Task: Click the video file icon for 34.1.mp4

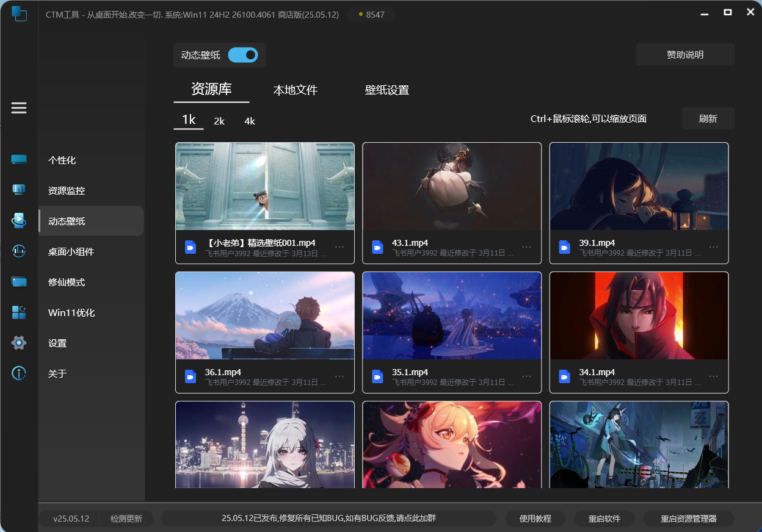Action: 564,376
